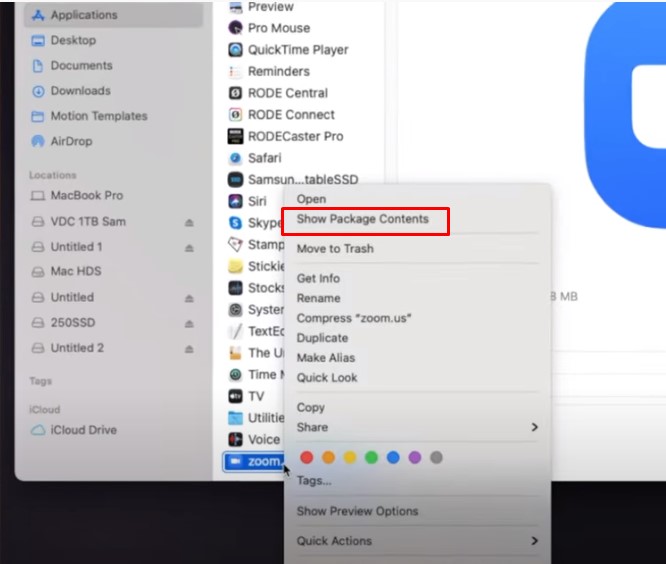Select the Safari app icon
666x564 pixels.
pos(235,158)
